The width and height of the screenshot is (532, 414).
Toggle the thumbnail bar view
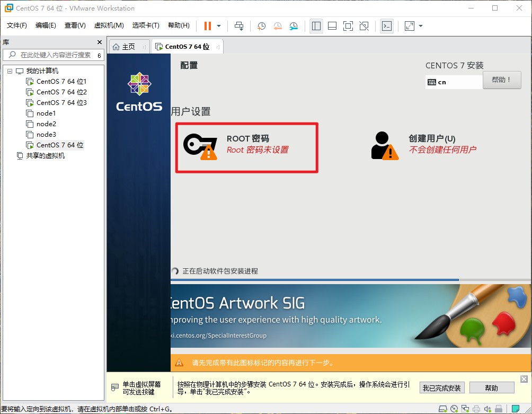332,26
